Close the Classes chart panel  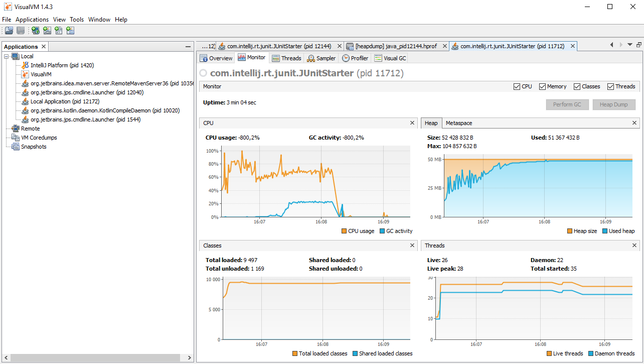point(412,246)
